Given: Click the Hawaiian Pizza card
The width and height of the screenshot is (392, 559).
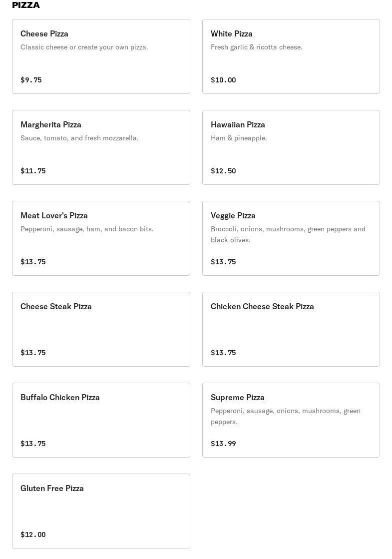Looking at the screenshot, I should [x=291, y=147].
